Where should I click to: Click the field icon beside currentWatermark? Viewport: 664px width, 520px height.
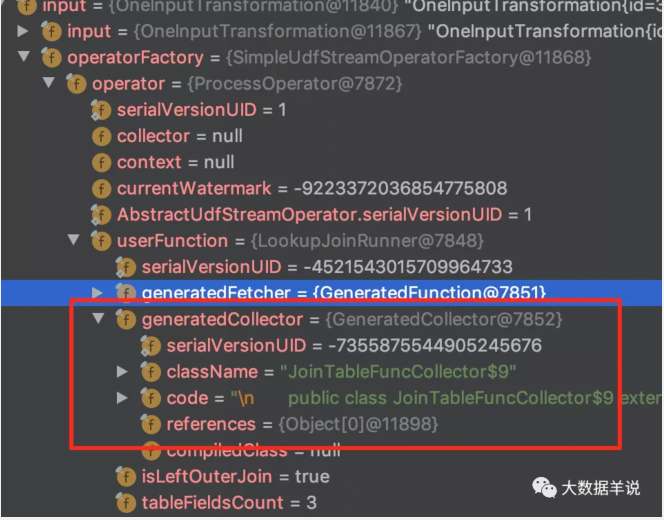tap(101, 188)
